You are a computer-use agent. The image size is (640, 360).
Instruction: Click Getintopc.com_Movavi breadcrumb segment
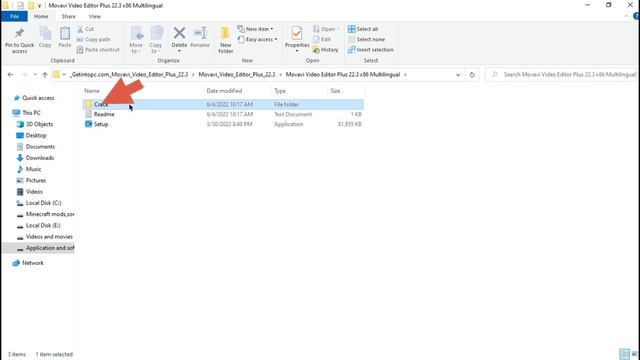pyautogui.click(x=129, y=74)
